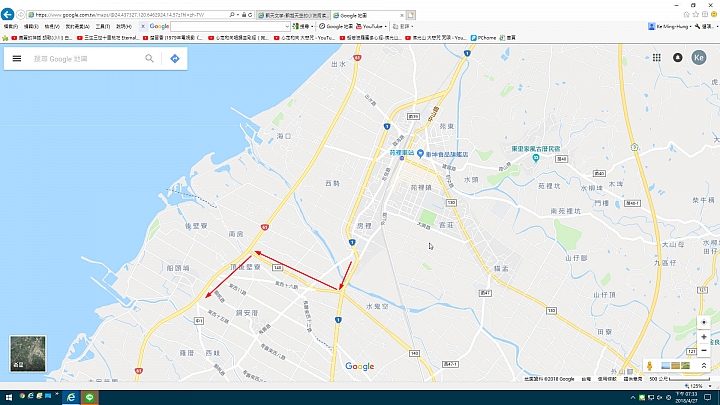Click the 苑裡鎮 town label
720x405 pixels.
[421, 187]
